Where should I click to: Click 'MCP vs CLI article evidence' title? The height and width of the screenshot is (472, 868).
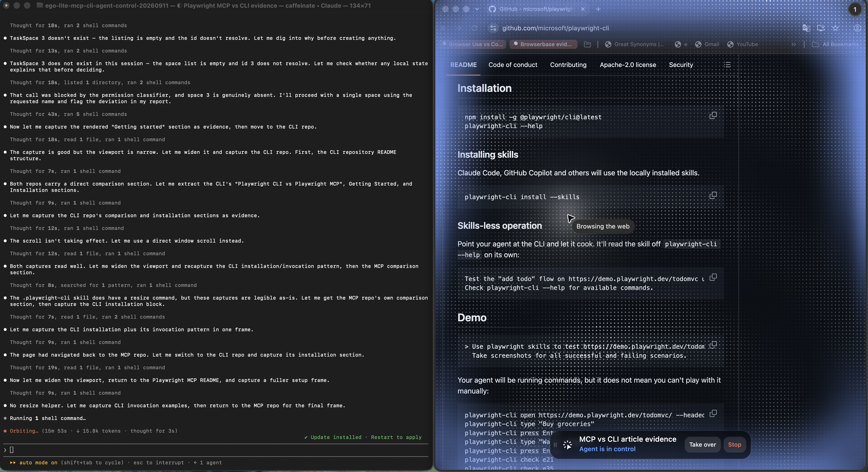pos(627,439)
